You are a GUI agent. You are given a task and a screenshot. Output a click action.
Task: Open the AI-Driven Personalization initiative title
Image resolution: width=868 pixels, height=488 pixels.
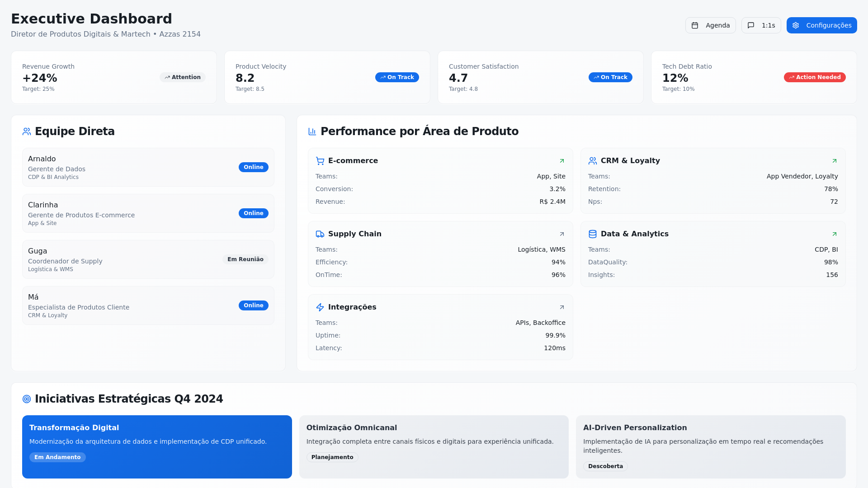pos(635,427)
